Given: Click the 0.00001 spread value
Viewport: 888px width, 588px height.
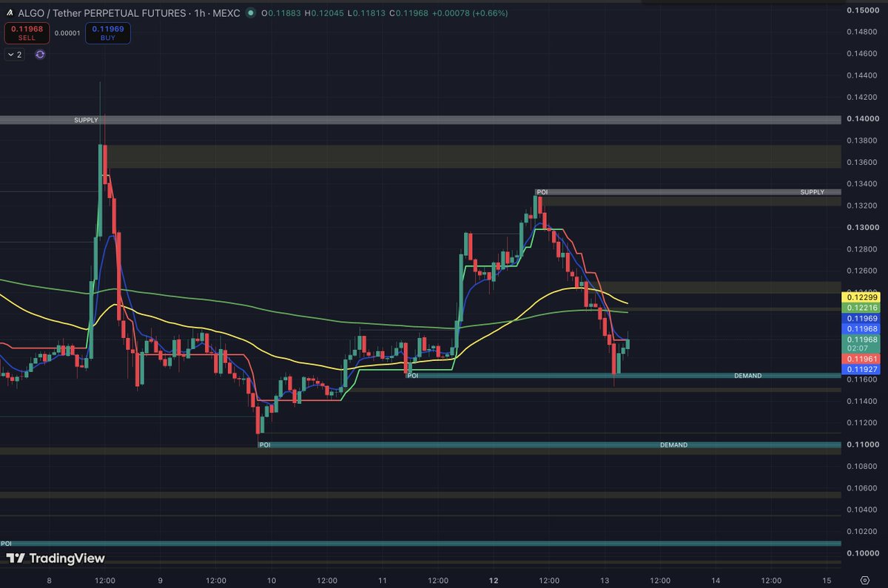Looking at the screenshot, I should 67,32.
